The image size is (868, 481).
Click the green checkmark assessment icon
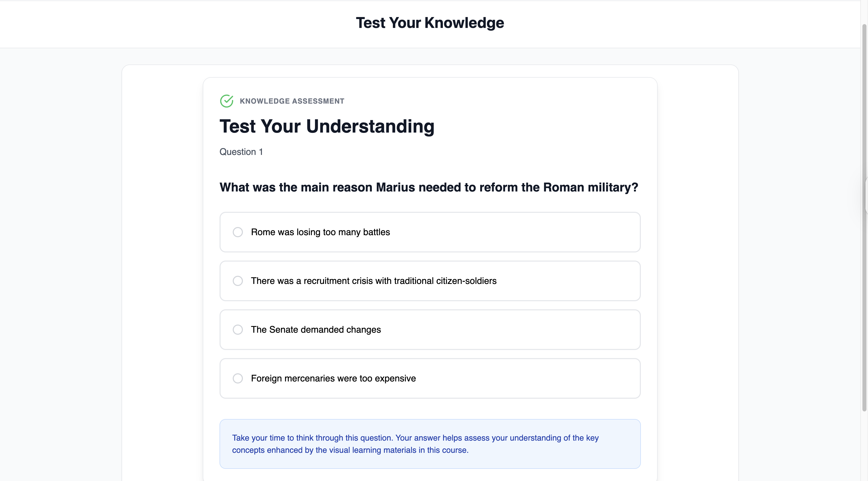coord(226,101)
